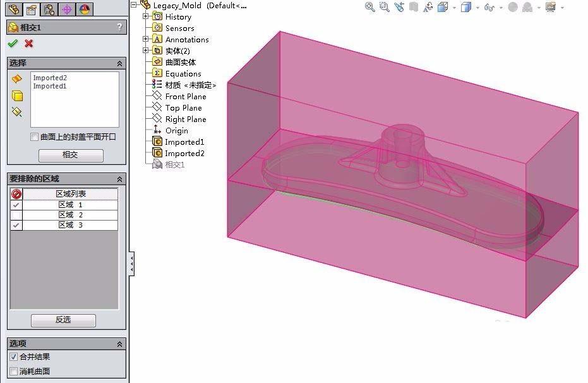Viewport: 588px width, 383px height.
Task: Open the Hide/Show Items dropdown
Action: point(500,8)
